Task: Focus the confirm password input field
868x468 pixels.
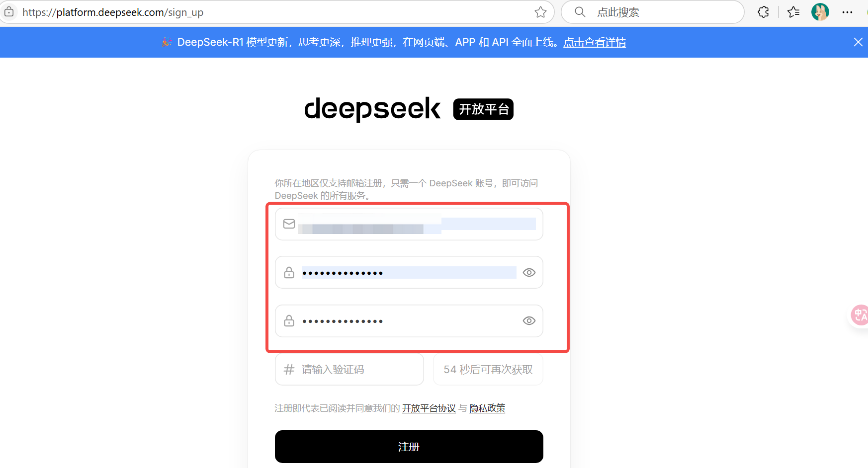Action: click(409, 321)
